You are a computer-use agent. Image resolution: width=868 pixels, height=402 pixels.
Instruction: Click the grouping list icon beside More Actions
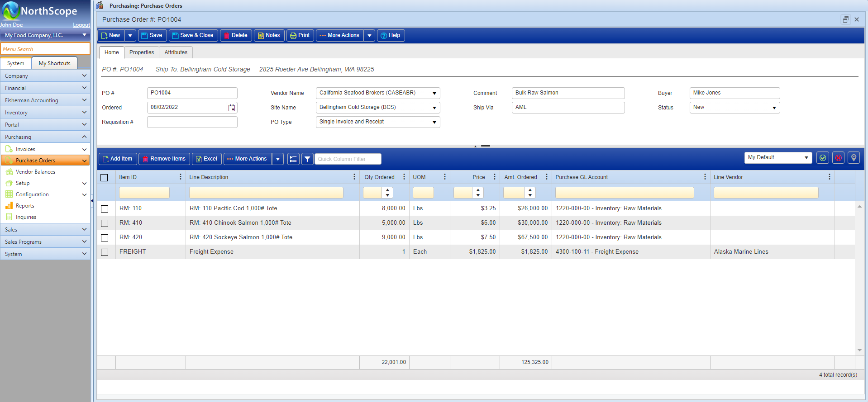tap(293, 159)
